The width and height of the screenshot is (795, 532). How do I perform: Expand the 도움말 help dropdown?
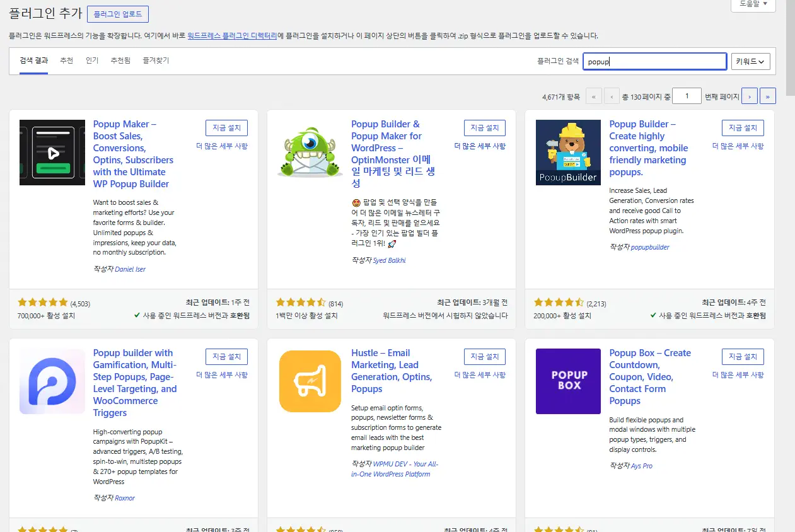tap(753, 4)
